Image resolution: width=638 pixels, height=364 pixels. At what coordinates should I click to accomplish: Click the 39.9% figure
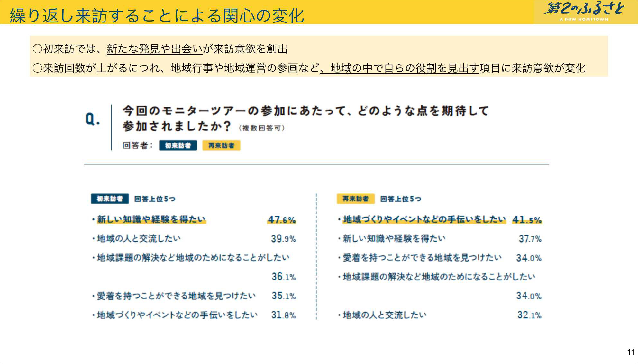coord(283,239)
